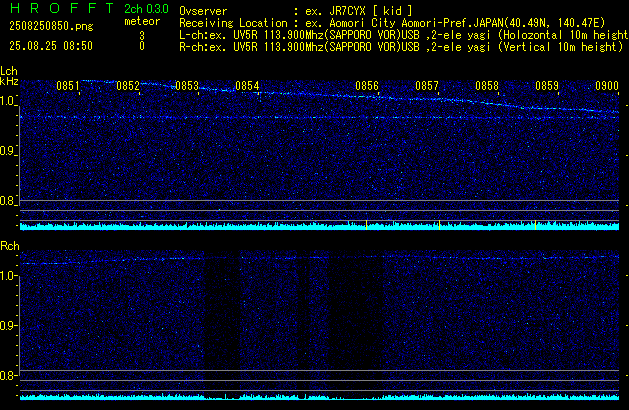Click the Rch channel label
Screen dimensions: 629x410
[x=10, y=246]
